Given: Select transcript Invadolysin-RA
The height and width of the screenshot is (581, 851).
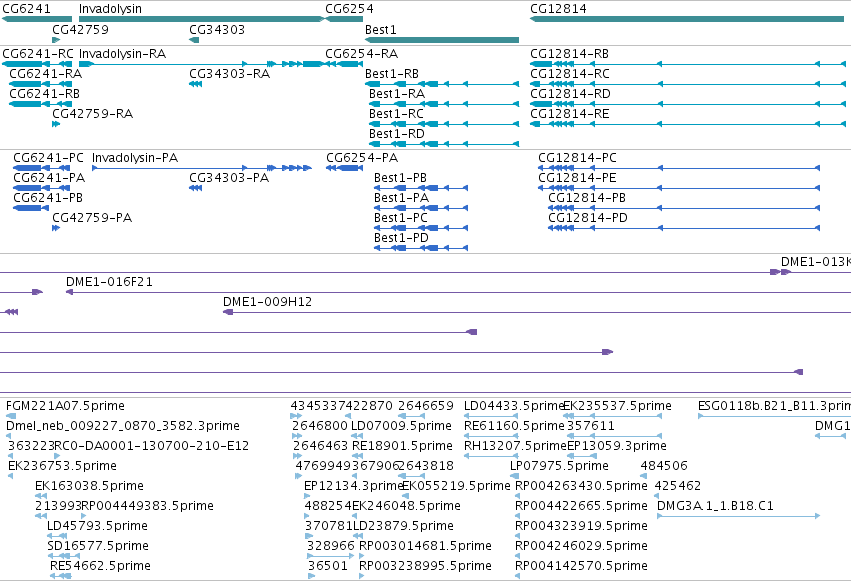Looking at the screenshot, I should [x=122, y=54].
